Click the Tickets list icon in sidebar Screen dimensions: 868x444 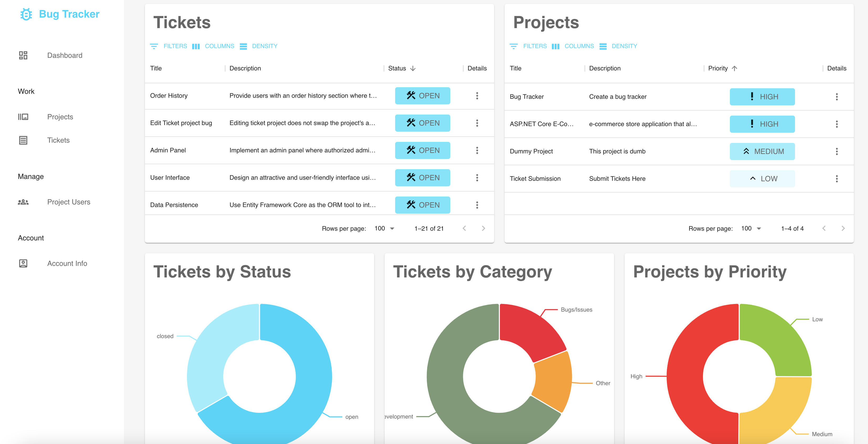click(23, 140)
